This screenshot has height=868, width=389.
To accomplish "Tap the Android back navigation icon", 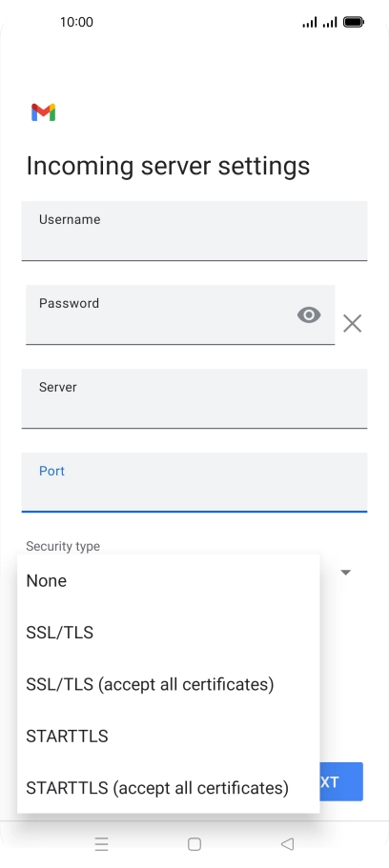I will [x=287, y=843].
